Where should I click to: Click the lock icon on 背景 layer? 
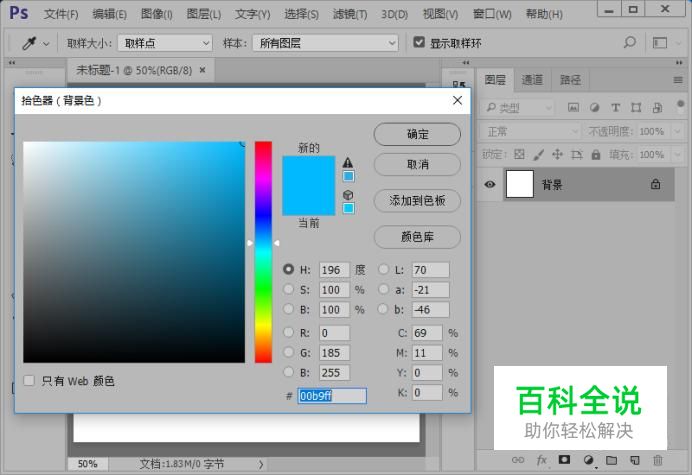click(x=655, y=184)
